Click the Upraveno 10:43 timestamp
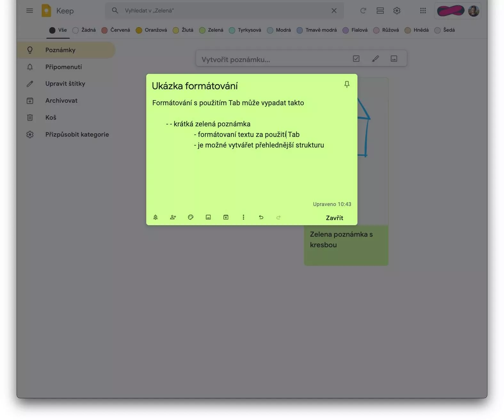 [x=332, y=204]
